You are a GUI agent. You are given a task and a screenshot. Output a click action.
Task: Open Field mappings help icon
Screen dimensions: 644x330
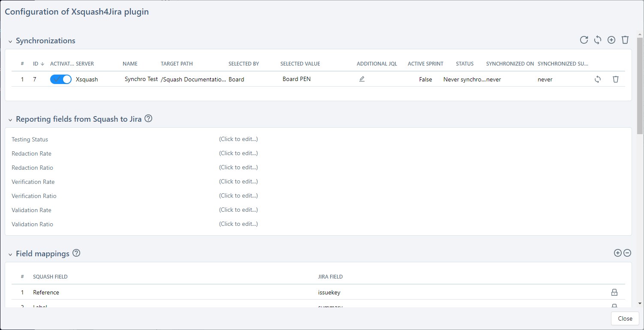[x=76, y=253]
